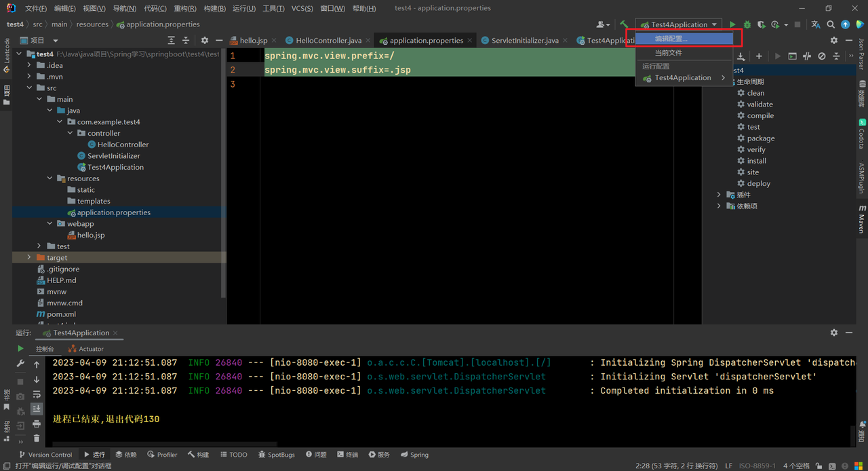
Task: Click Maven execute goal icon
Action: (792, 56)
